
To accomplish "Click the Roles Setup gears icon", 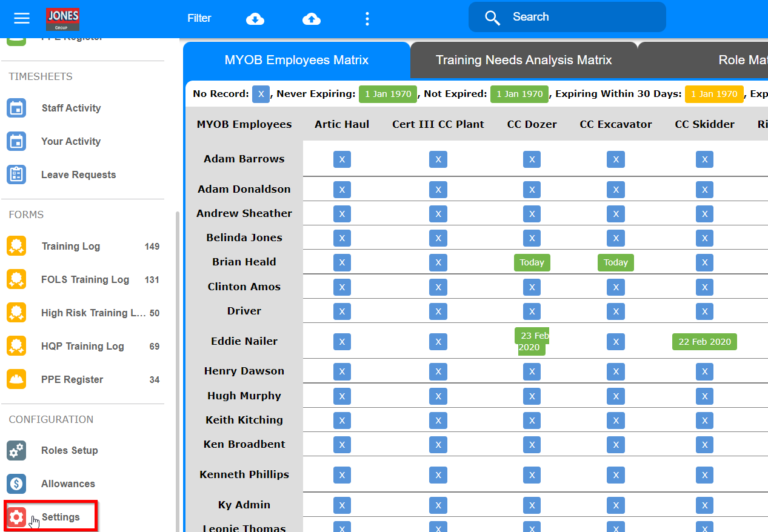I will (16, 451).
